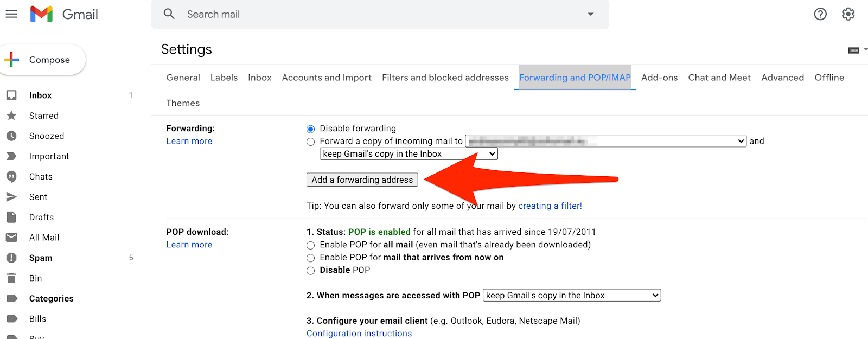Switch to the Add-ons tab
Viewport: 868px width, 339px height.
[660, 78]
